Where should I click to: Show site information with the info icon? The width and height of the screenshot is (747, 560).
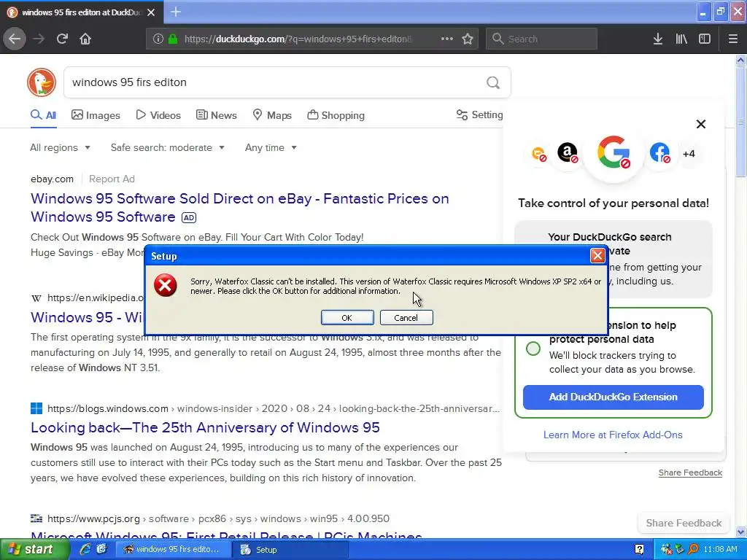click(158, 39)
